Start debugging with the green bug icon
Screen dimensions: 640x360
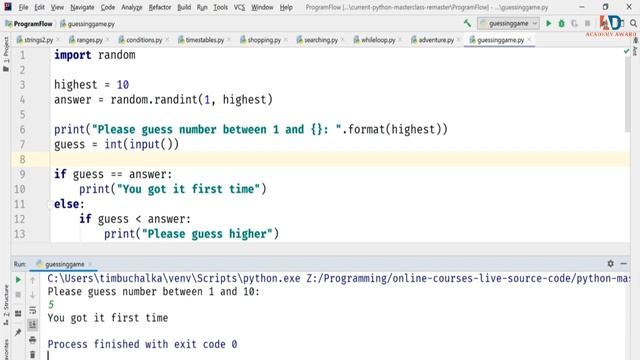562,24
